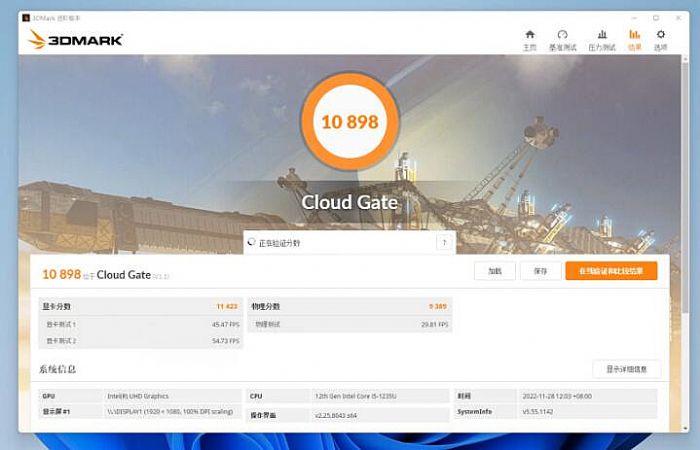This screenshot has height=450, width=700.
Task: Click the graphics test 2 FPS row
Action: tap(140, 341)
